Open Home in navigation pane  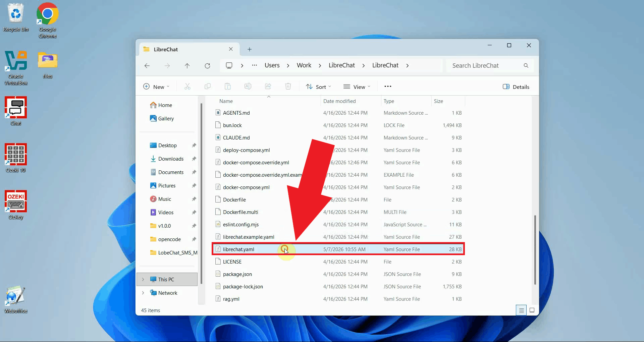coord(161,105)
